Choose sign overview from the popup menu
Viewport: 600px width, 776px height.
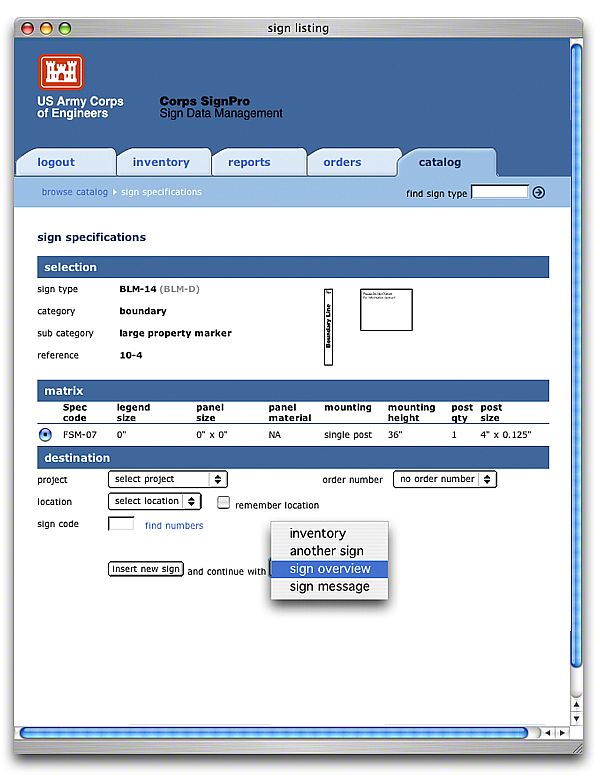coord(330,569)
